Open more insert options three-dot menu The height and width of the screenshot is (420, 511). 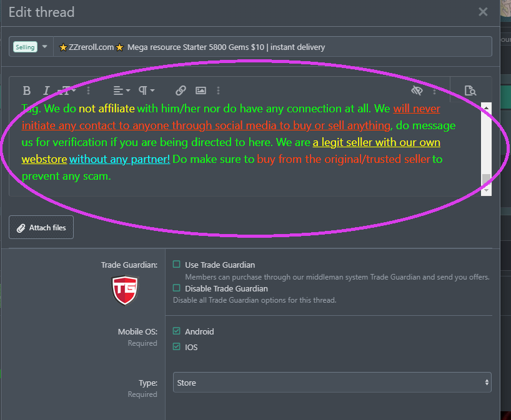coord(219,90)
